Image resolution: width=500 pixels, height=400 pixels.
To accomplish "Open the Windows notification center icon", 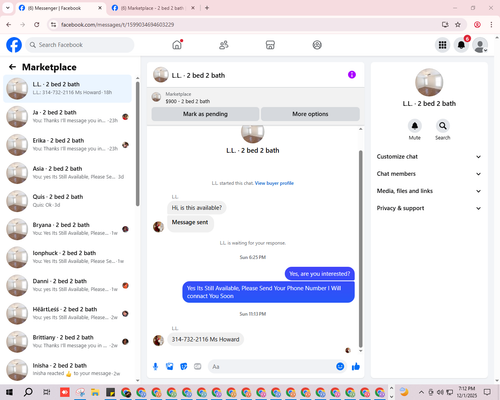I will tap(487, 392).
